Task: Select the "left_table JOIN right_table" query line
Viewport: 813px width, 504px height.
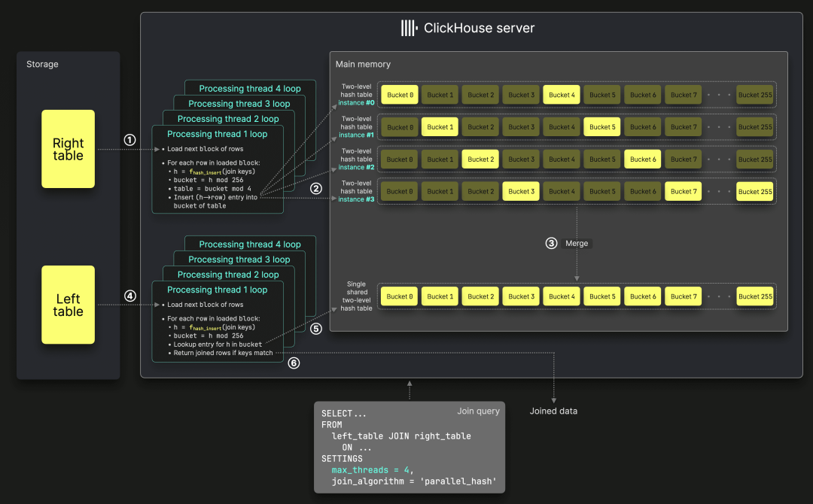Action: (401, 436)
